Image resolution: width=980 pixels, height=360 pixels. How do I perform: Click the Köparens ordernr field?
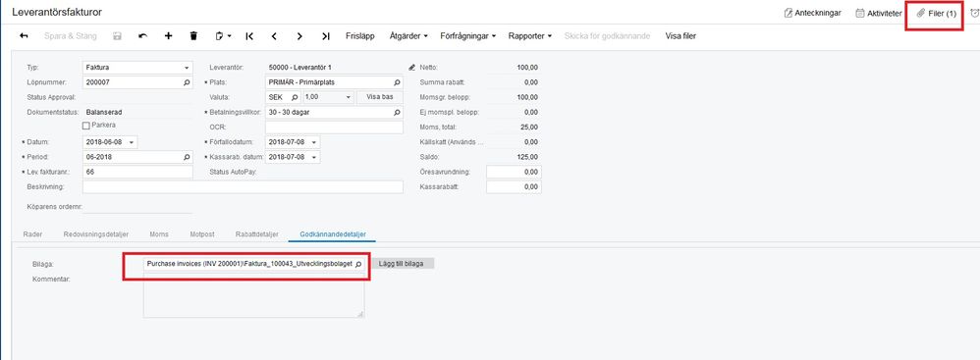click(x=137, y=207)
